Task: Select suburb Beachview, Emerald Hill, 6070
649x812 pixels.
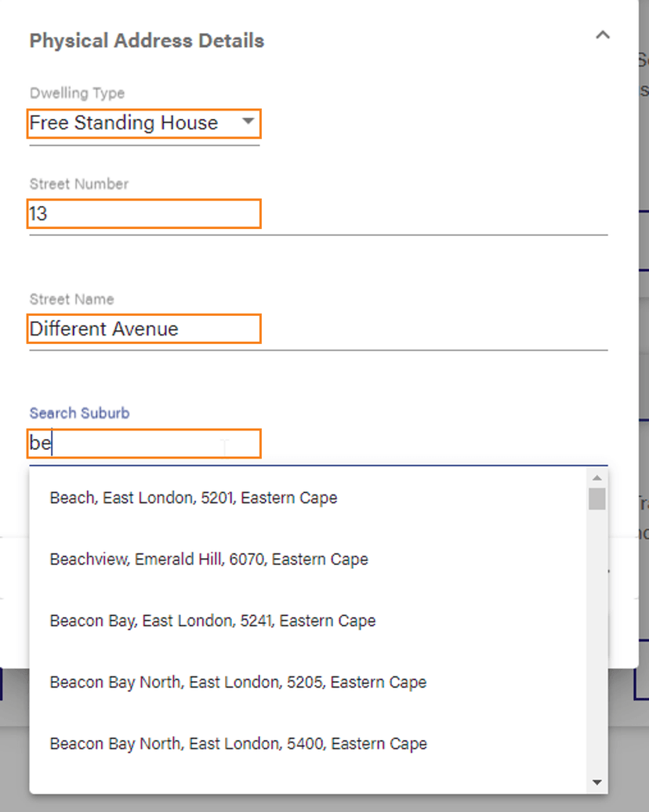Action: tap(208, 559)
